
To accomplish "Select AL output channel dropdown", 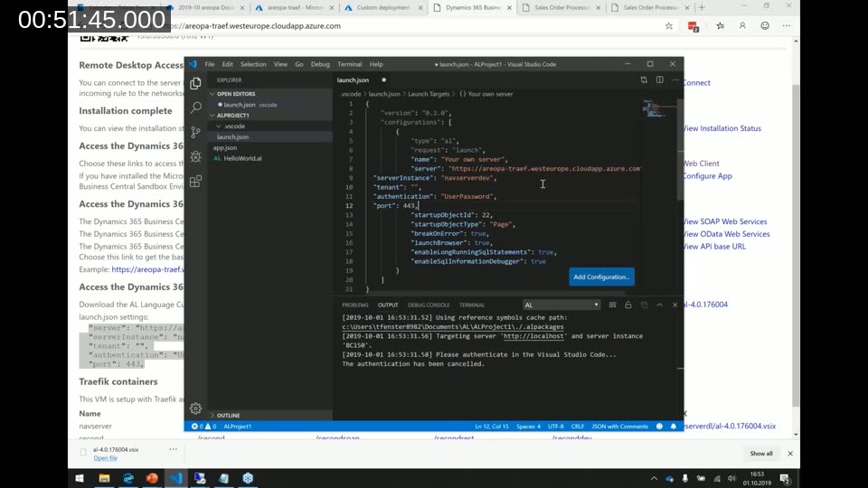I will tap(561, 305).
